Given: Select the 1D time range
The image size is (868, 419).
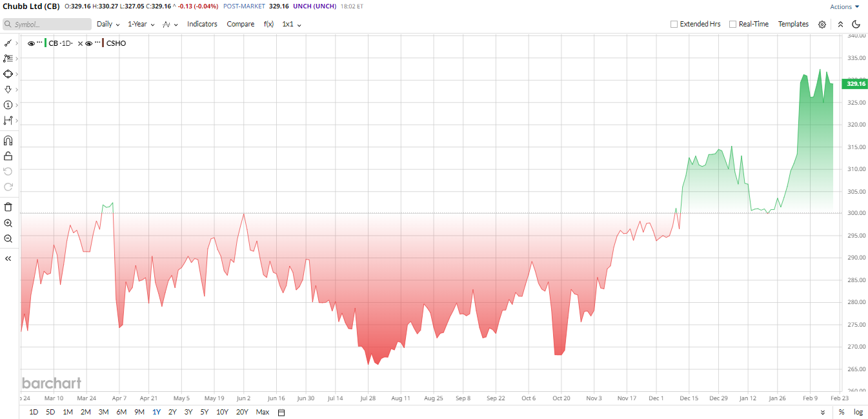Looking at the screenshot, I should [x=34, y=412].
